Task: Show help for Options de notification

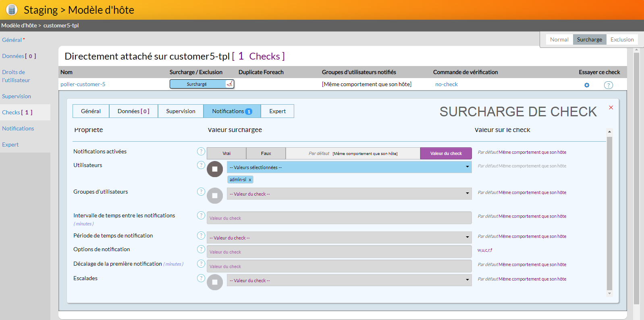Action: 201,249
